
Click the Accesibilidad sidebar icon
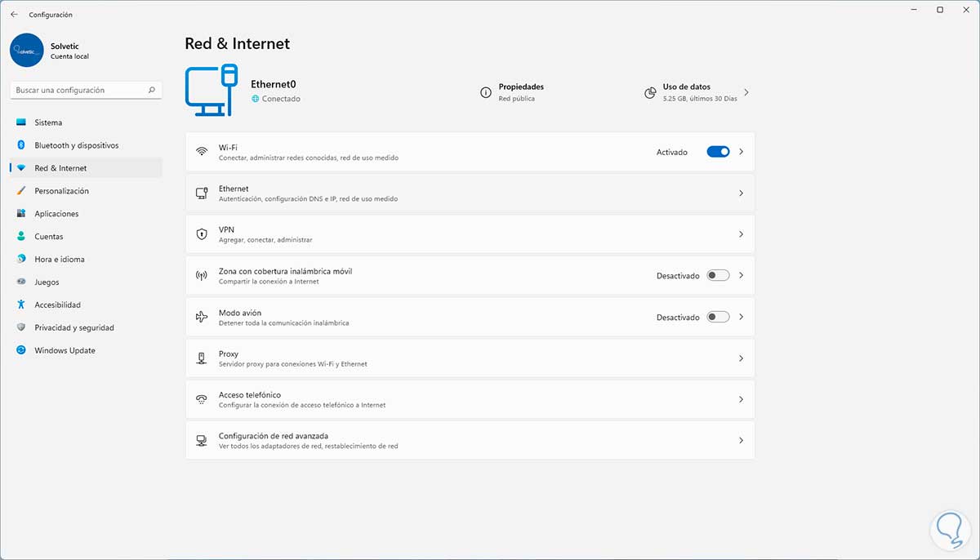click(x=21, y=304)
